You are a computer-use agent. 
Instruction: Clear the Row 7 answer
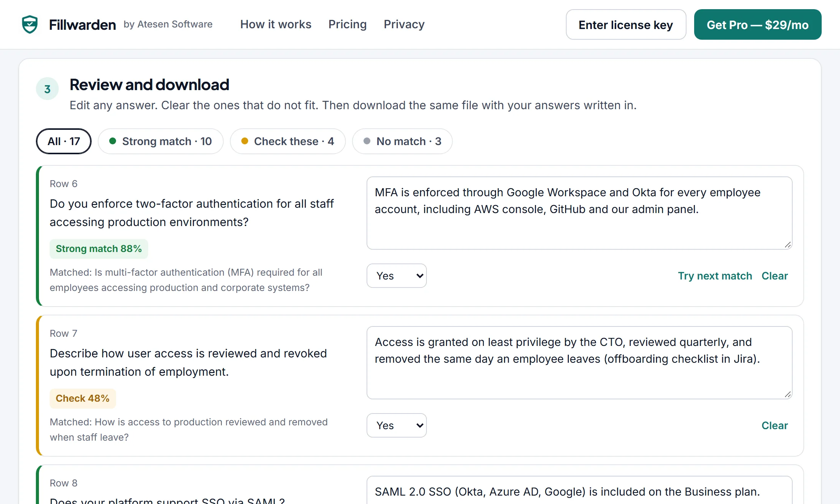click(775, 425)
